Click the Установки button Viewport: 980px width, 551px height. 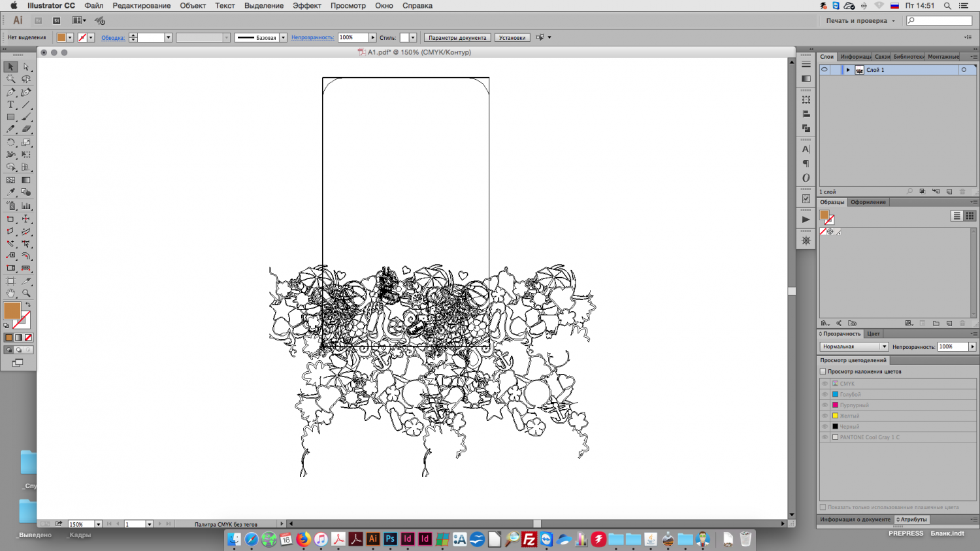click(x=512, y=37)
